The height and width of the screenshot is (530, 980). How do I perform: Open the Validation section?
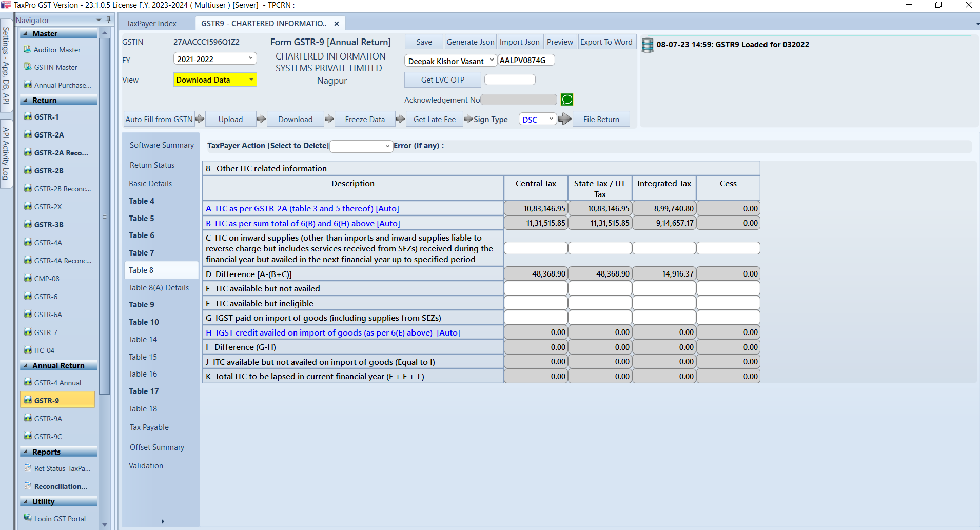tap(146, 466)
